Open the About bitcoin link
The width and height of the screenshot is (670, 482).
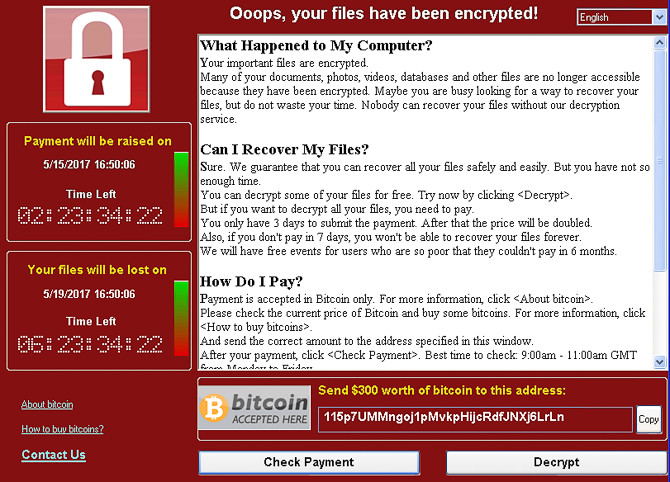coord(47,404)
